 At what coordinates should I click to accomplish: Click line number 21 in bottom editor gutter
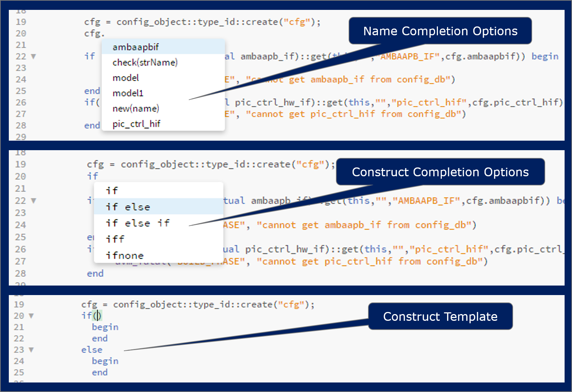coord(19,327)
